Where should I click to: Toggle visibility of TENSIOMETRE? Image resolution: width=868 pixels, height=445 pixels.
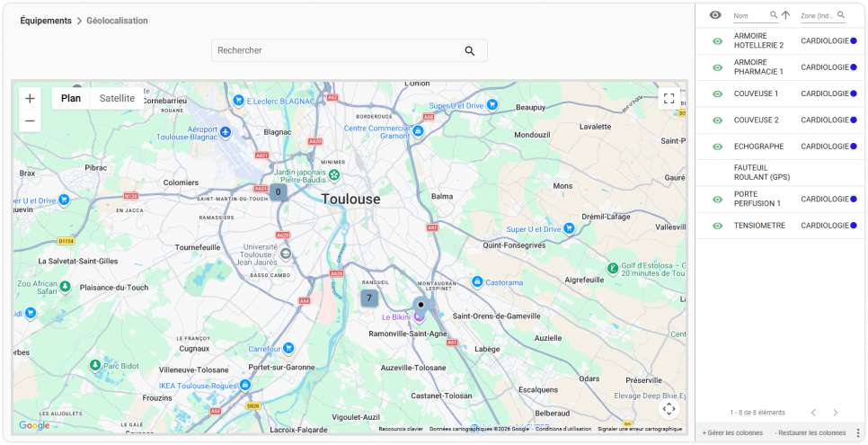point(717,227)
